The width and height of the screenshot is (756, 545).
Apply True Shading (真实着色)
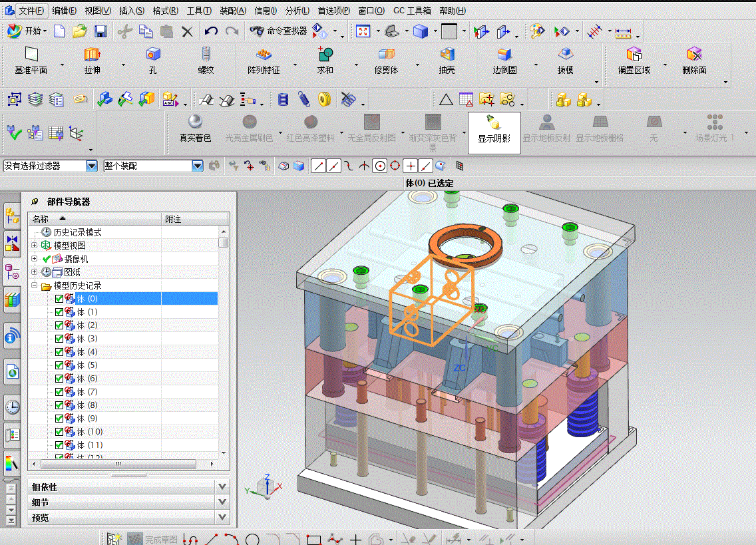pyautogui.click(x=195, y=129)
